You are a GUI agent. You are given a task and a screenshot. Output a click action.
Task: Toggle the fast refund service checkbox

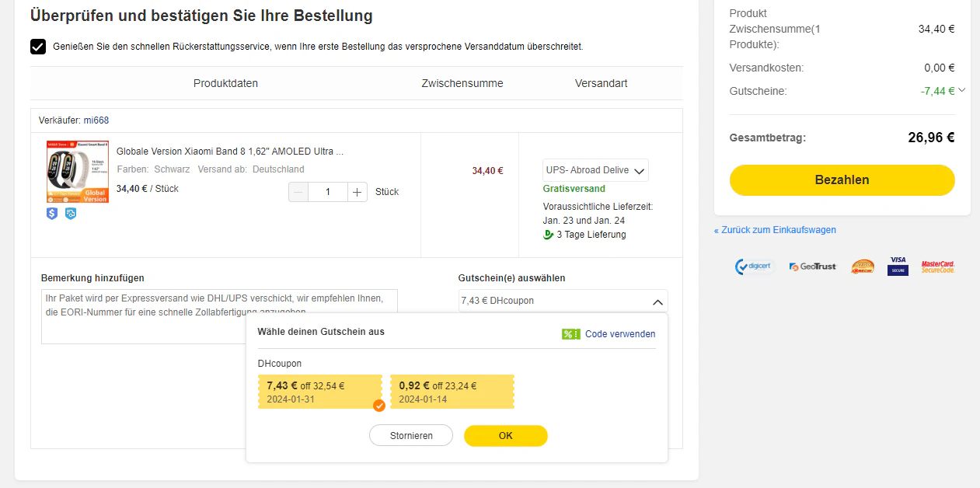pos(37,47)
